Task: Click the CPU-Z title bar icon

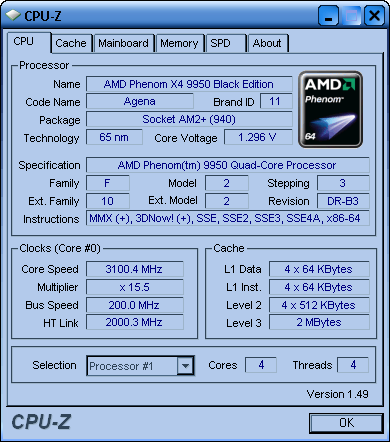Action: click(x=13, y=15)
